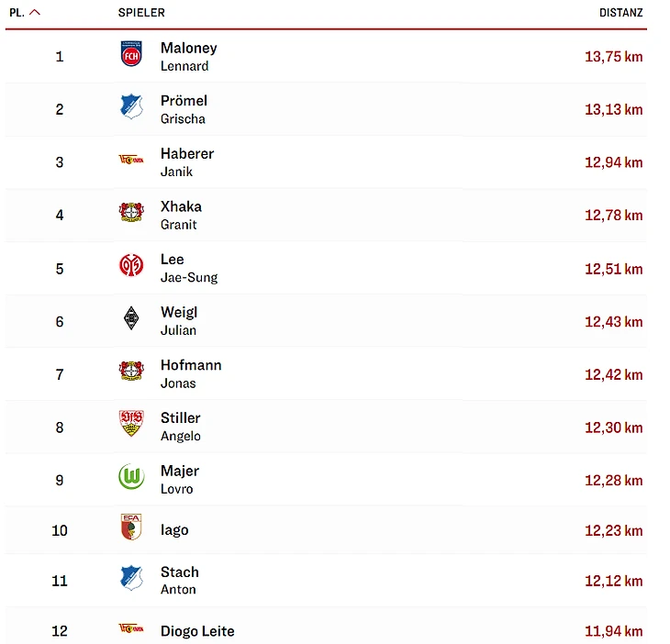Click the Hoffenheim crest next to Stach
Screen dimensions: 670x644
pos(131,579)
